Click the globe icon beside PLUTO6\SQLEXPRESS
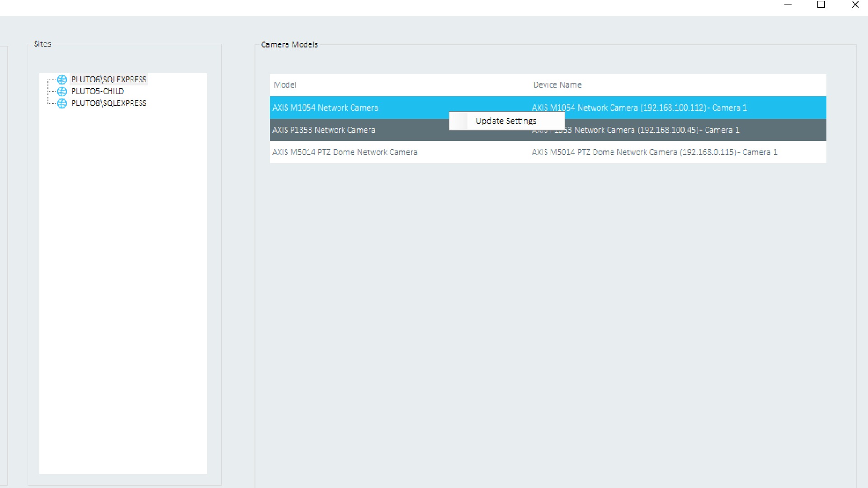This screenshot has height=488, width=868. [62, 80]
